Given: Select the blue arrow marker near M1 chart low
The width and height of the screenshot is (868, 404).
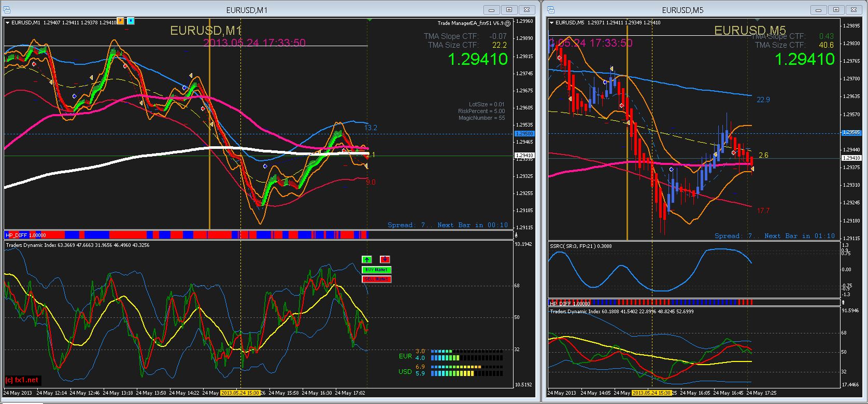Looking at the screenshot, I should (265, 166).
